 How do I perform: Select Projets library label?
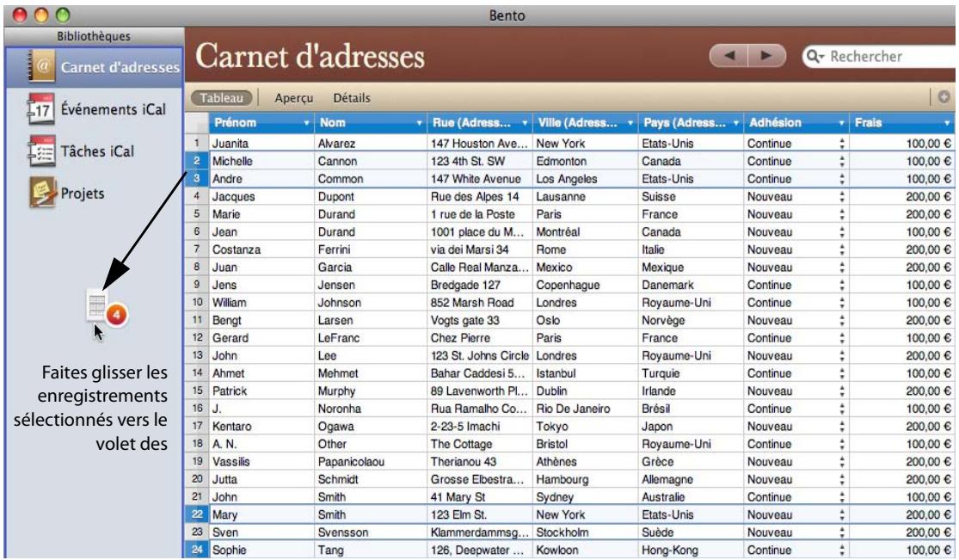(x=83, y=194)
